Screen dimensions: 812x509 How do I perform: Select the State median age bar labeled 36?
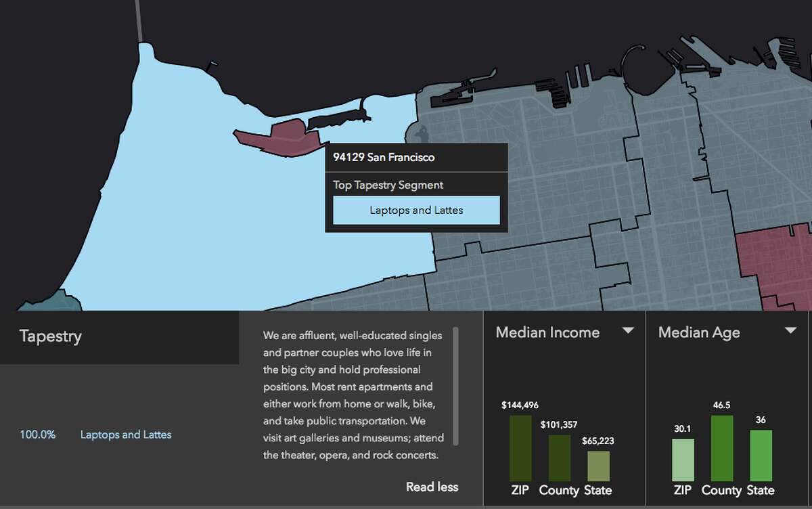coord(761,457)
